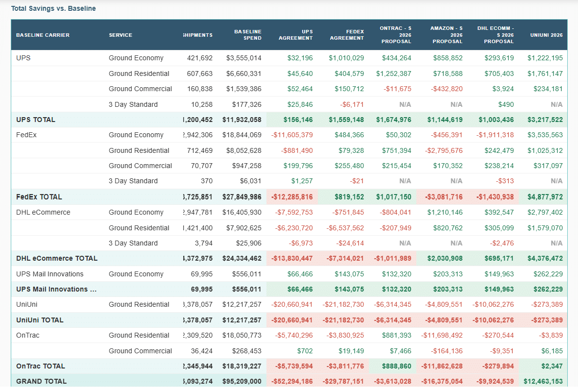This screenshot has width=578, height=392.
Task: Click the -$11,698,492 Amazon value
Action: (x=442, y=336)
